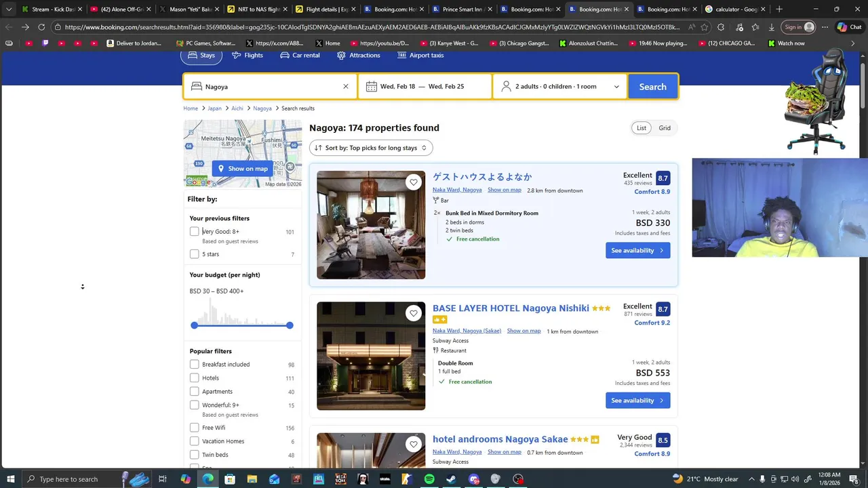
Task: Enable the Wonderful: 9+ filter
Action: pyautogui.click(x=195, y=405)
